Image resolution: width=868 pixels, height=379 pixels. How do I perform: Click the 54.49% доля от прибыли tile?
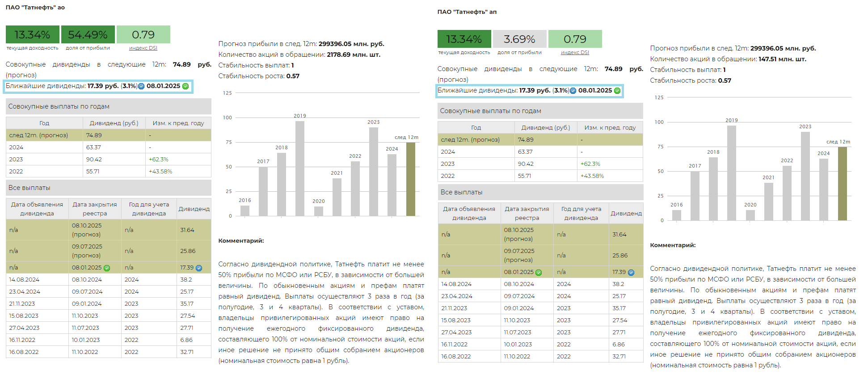tap(88, 35)
